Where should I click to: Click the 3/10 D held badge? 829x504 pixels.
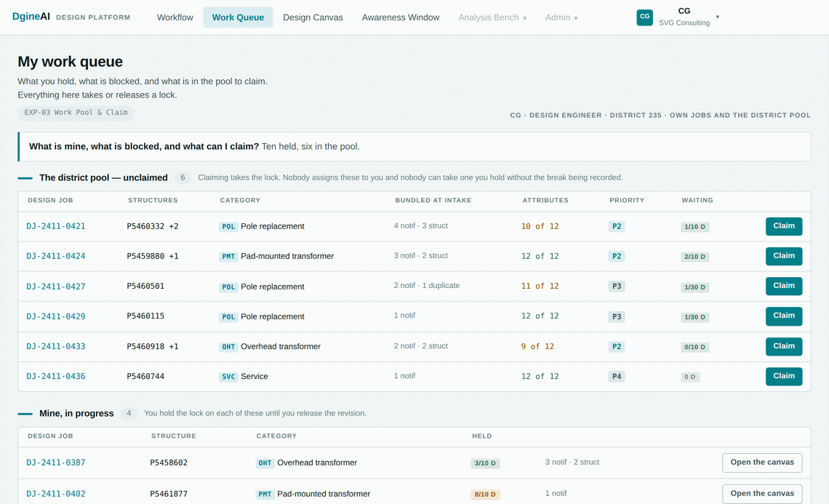(485, 463)
